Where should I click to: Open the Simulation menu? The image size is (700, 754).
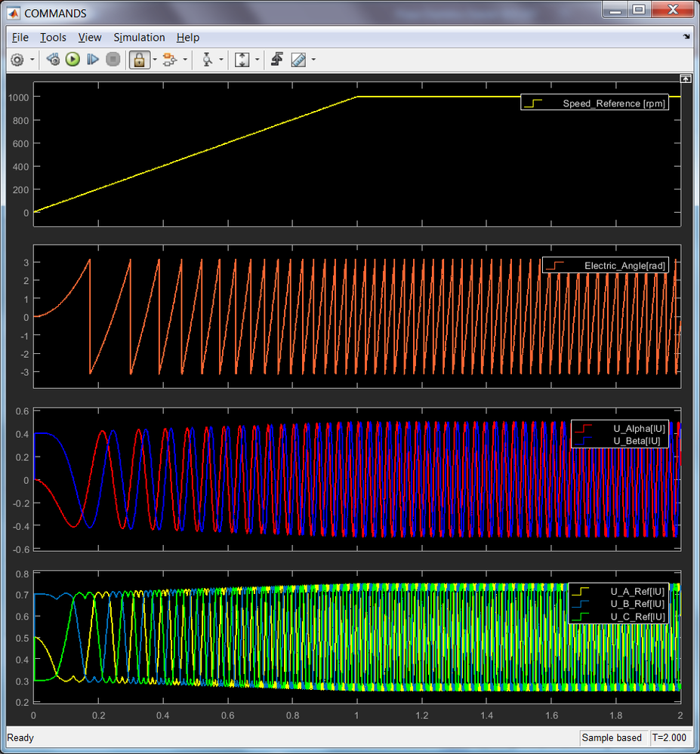pos(139,37)
